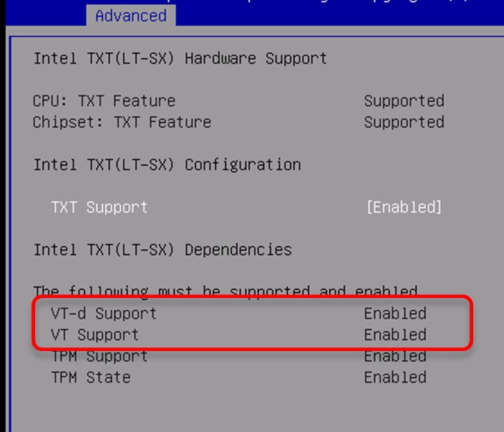This screenshot has height=432, width=504.
Task: Click the must be supported and enabled text
Action: pyautogui.click(x=288, y=291)
